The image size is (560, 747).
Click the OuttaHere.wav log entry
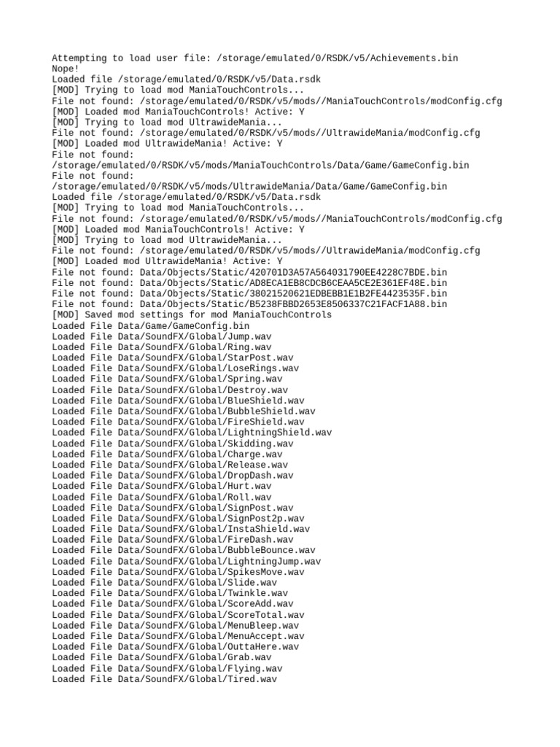coord(175,646)
